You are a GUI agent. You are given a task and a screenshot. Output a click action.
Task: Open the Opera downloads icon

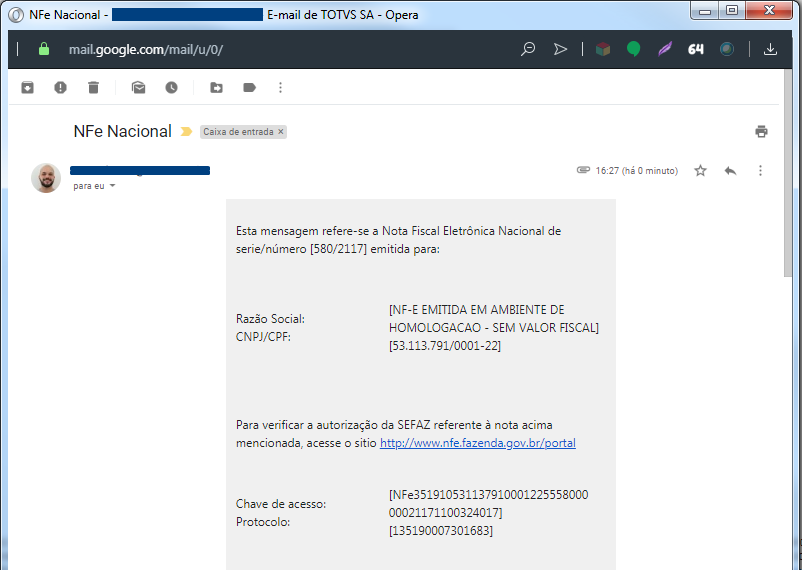770,49
